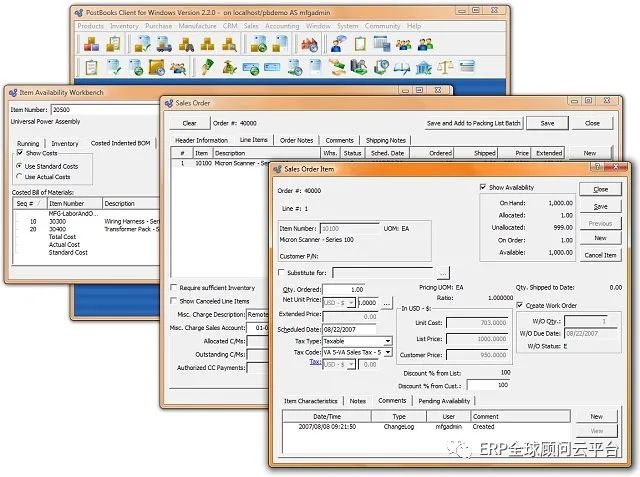Toggle the Create Work Order checkbox
The height and width of the screenshot is (477, 640).
tap(520, 305)
